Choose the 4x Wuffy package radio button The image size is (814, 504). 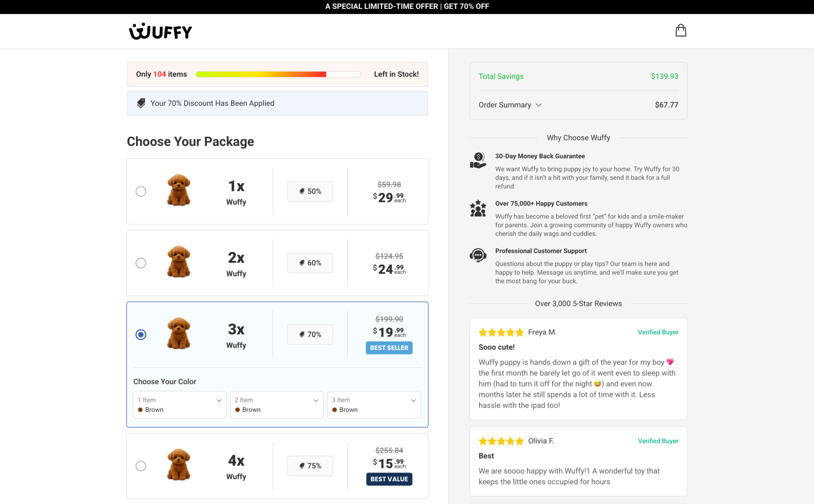pos(141,466)
